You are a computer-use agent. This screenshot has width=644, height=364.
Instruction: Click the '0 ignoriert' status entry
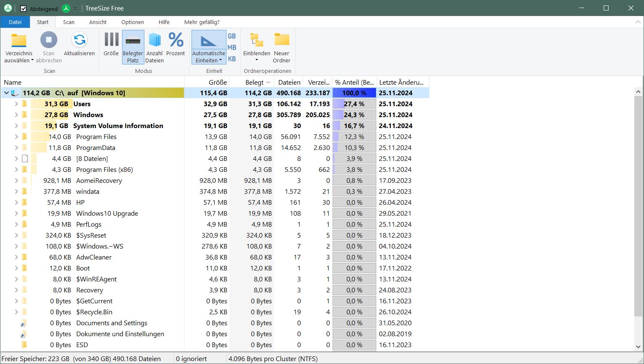(x=192, y=359)
